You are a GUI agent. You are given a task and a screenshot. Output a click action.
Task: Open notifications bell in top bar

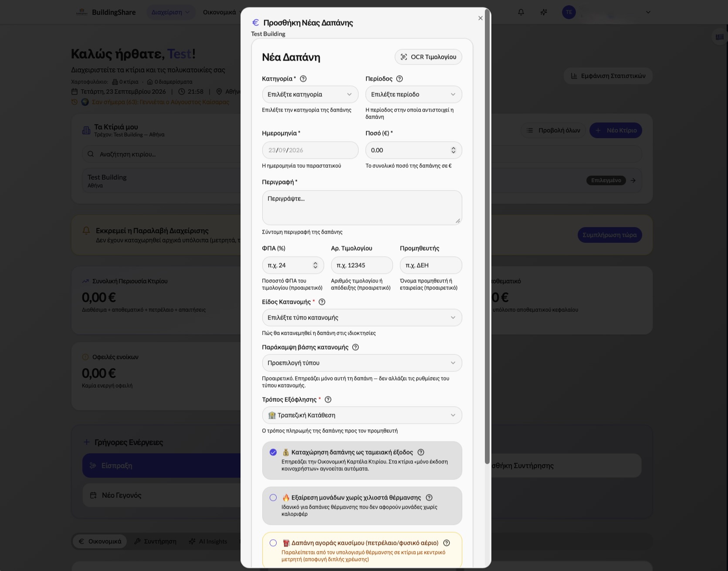(521, 12)
